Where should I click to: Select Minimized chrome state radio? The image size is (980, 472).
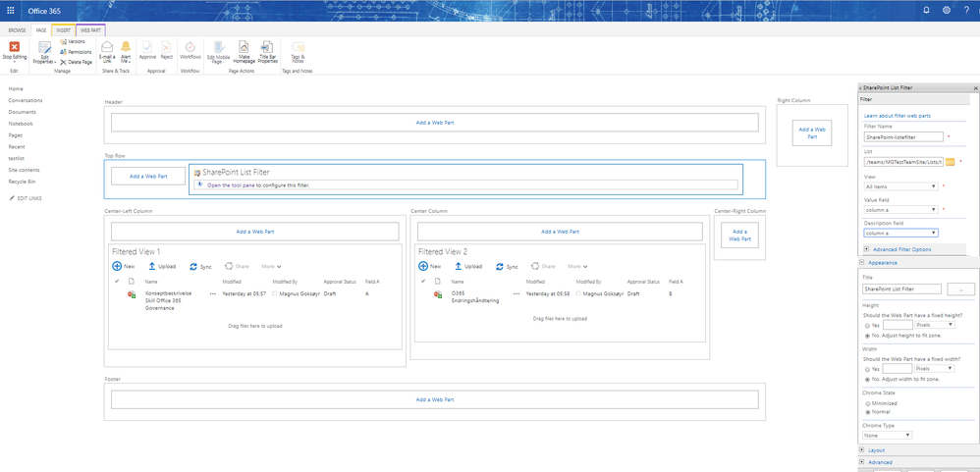coord(867,403)
